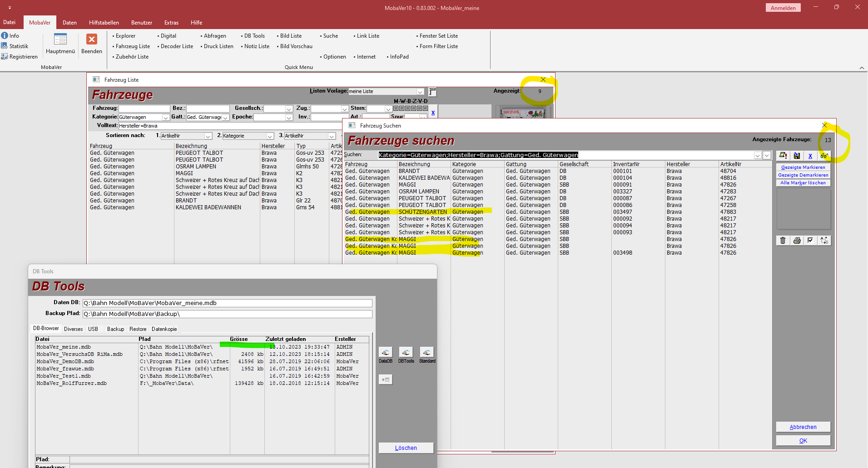Open Statistik in the ribbon
The image size is (868, 468).
click(15, 46)
